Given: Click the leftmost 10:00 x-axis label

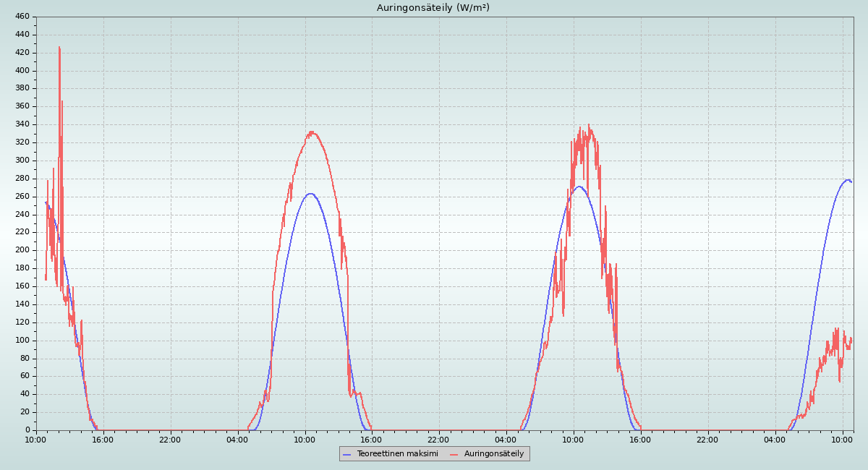Looking at the screenshot, I should (36, 439).
